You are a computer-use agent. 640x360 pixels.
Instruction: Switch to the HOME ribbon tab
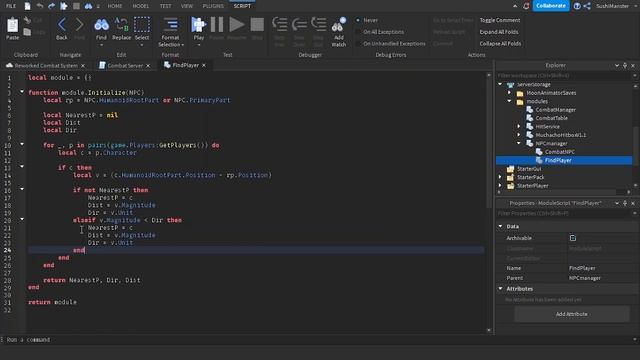click(x=115, y=6)
